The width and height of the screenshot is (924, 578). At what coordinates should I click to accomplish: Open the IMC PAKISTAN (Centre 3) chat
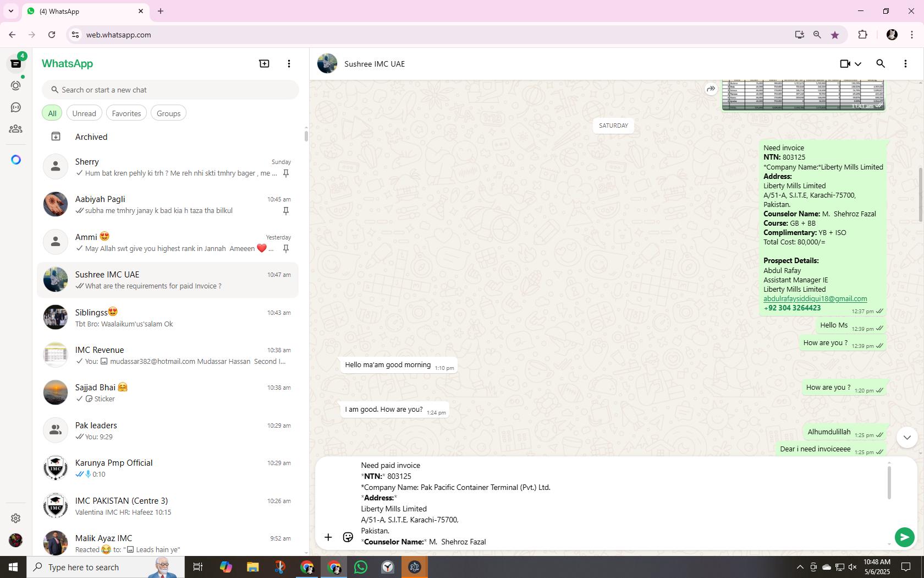tap(168, 506)
